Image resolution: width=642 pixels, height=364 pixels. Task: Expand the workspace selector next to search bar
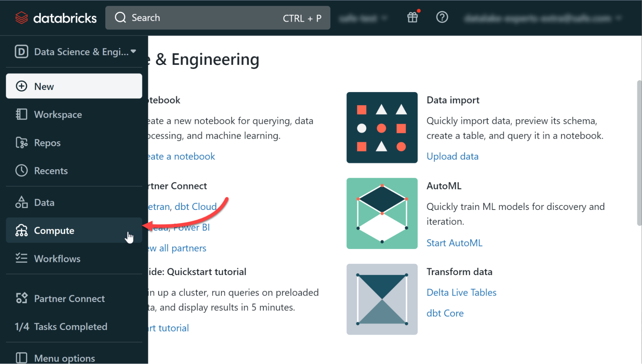tap(363, 18)
